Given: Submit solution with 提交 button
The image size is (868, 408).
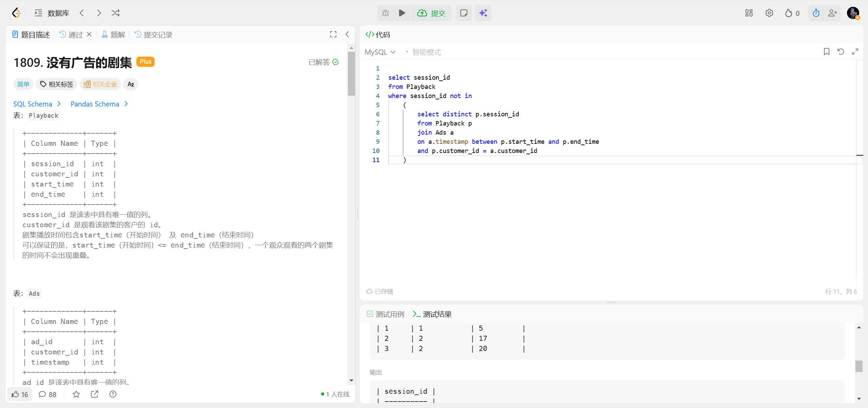Looking at the screenshot, I should 431,13.
